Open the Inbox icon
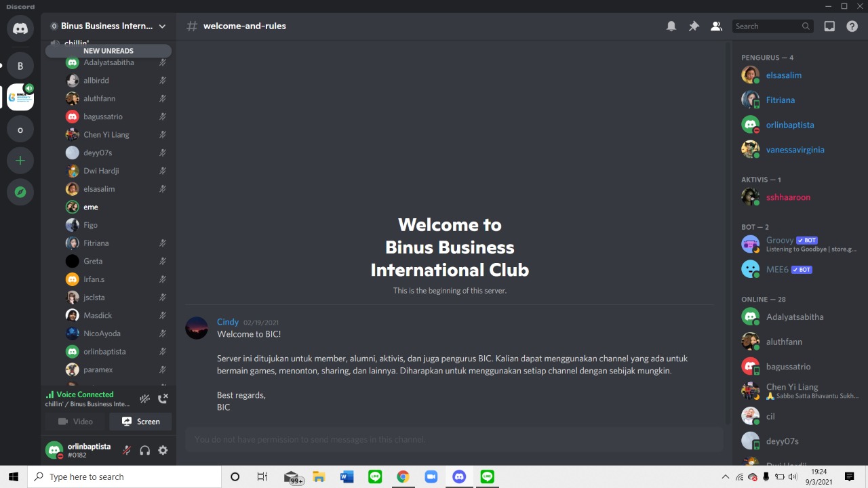Screen dimensions: 868x488 point(829,26)
